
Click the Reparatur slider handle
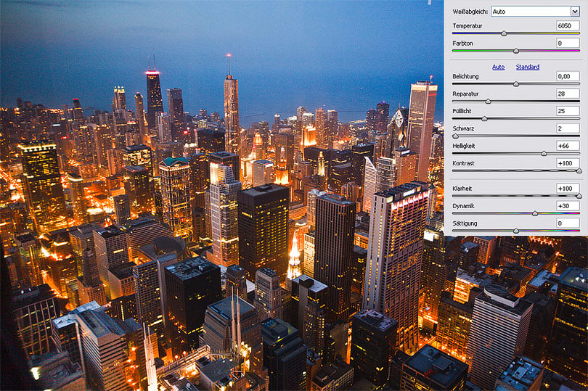coord(488,102)
